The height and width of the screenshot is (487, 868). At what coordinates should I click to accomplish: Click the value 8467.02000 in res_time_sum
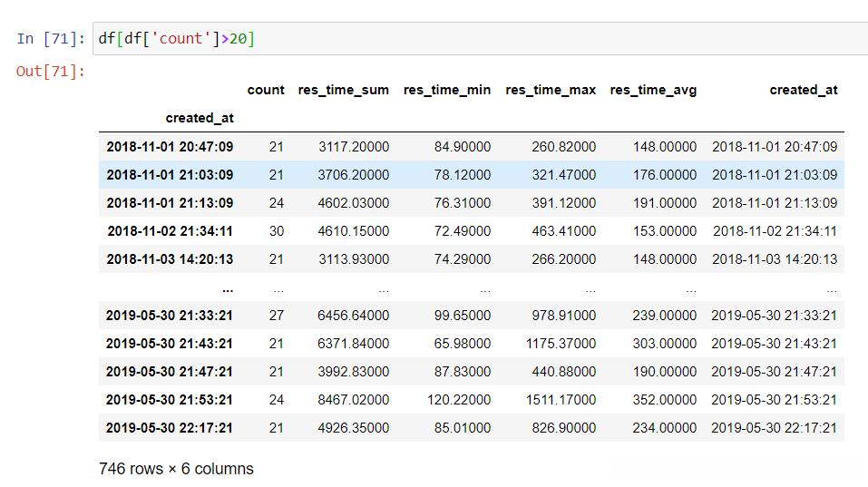pos(353,400)
